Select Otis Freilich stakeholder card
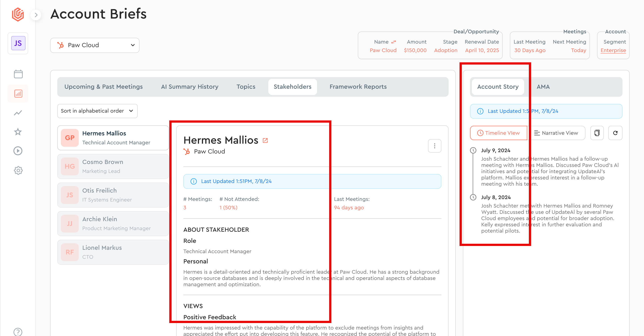The image size is (644, 336). 113,195
